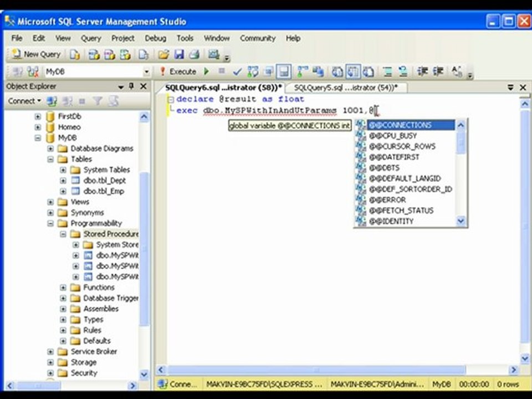Click Connect dropdown in Object Explorer

click(24, 101)
